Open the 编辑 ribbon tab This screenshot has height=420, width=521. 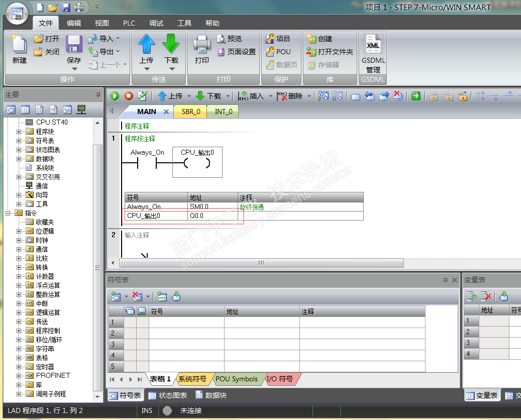coord(74,23)
